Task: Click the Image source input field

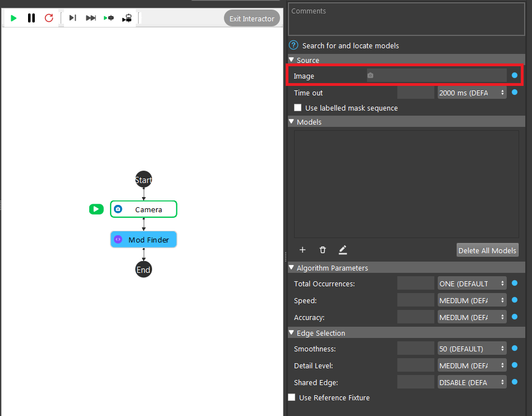Action: [437, 75]
